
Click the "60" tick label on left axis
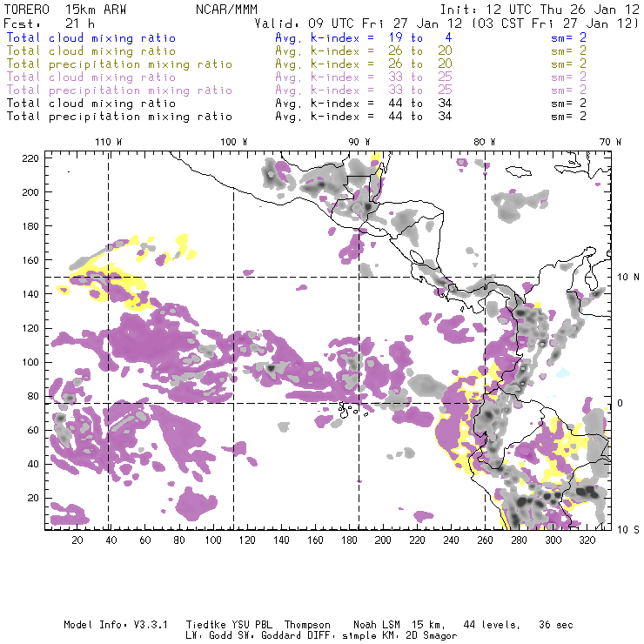33,430
